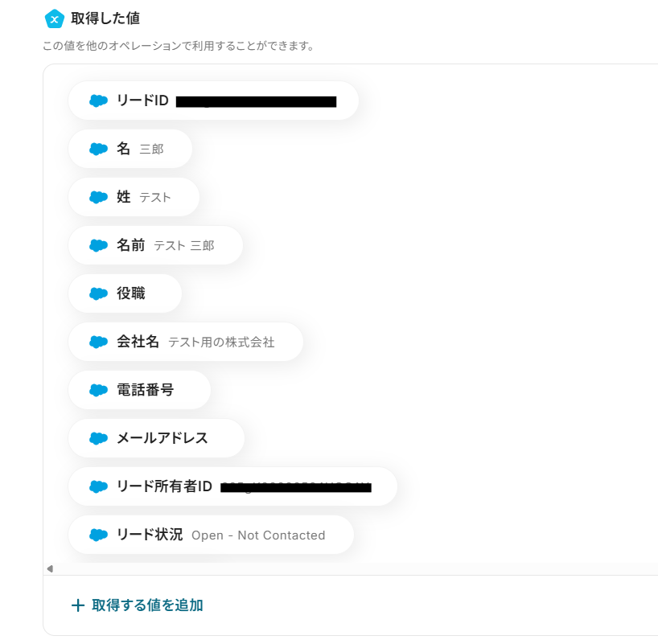The image size is (658, 644).
Task: Click the Salesforce icon beside 電話番号
Action: (x=98, y=390)
